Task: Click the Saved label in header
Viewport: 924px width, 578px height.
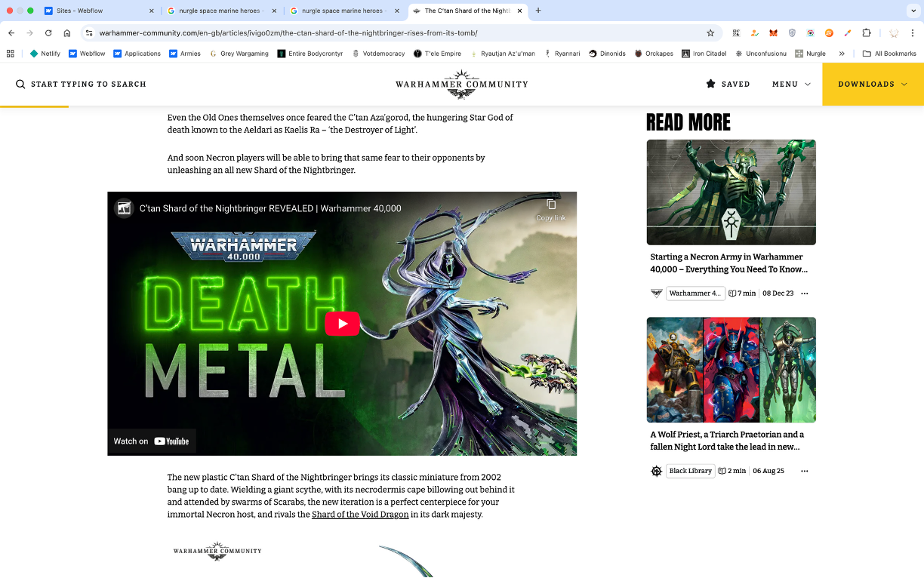Action: click(736, 85)
